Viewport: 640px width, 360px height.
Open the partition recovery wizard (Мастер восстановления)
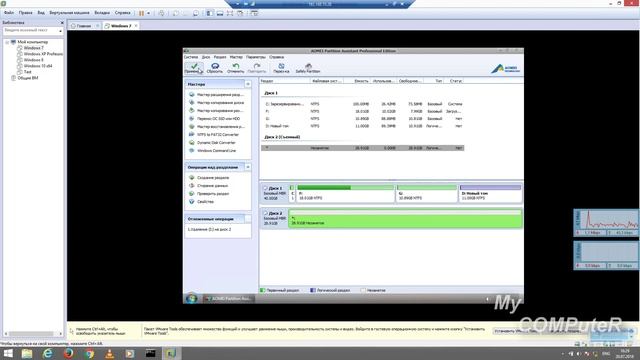click(x=217, y=127)
